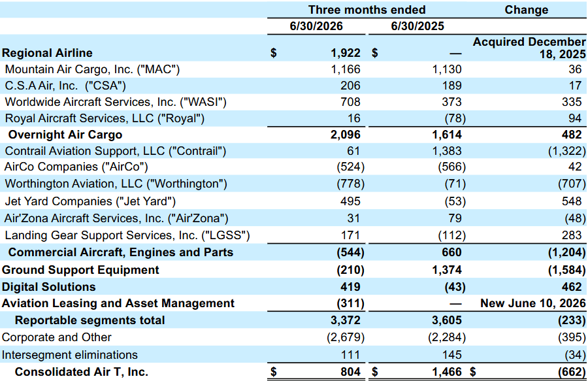
Task: Select the Worthington Aviation, LLC label
Action: [x=116, y=184]
